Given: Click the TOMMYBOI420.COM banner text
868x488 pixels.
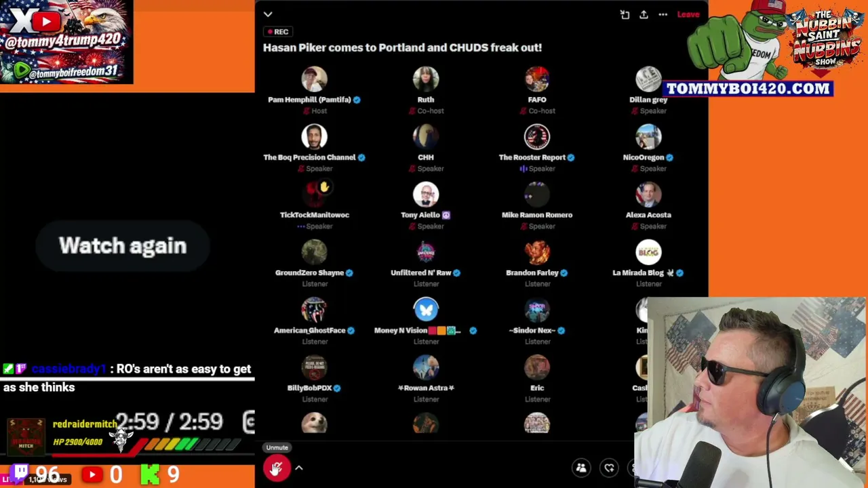Looking at the screenshot, I should (748, 88).
